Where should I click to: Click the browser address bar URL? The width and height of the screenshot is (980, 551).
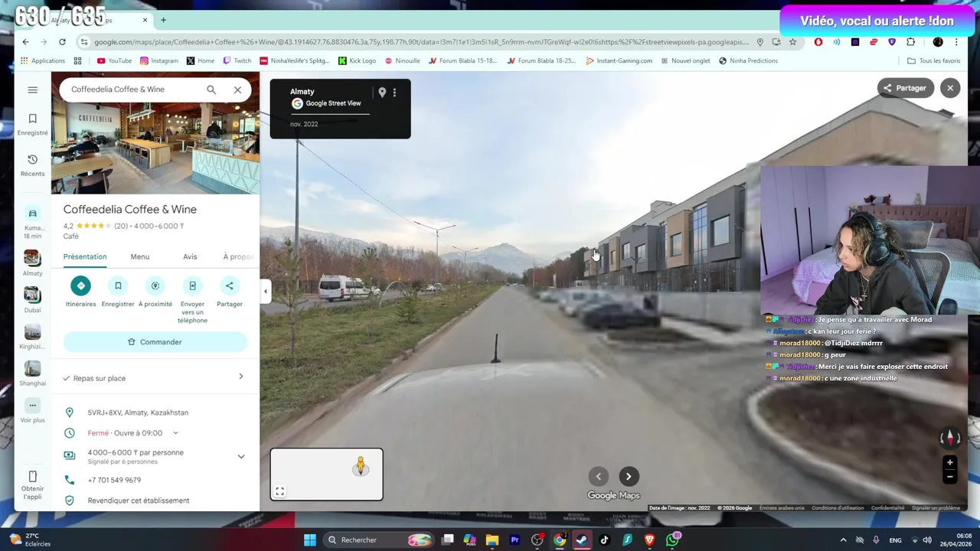tap(421, 42)
